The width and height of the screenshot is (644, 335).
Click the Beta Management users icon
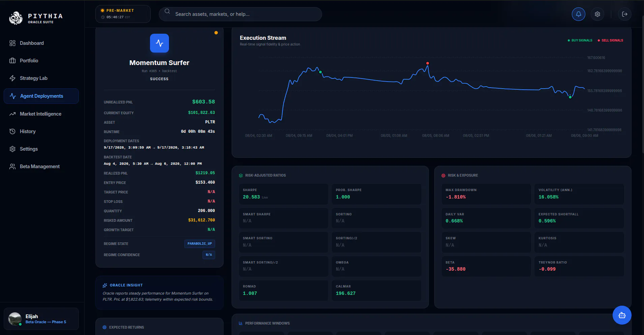tap(12, 166)
